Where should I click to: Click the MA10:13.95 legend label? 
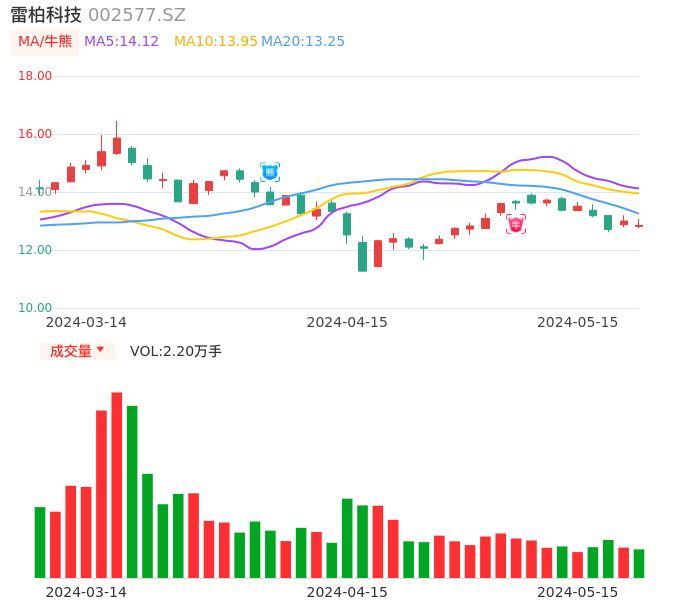216,42
